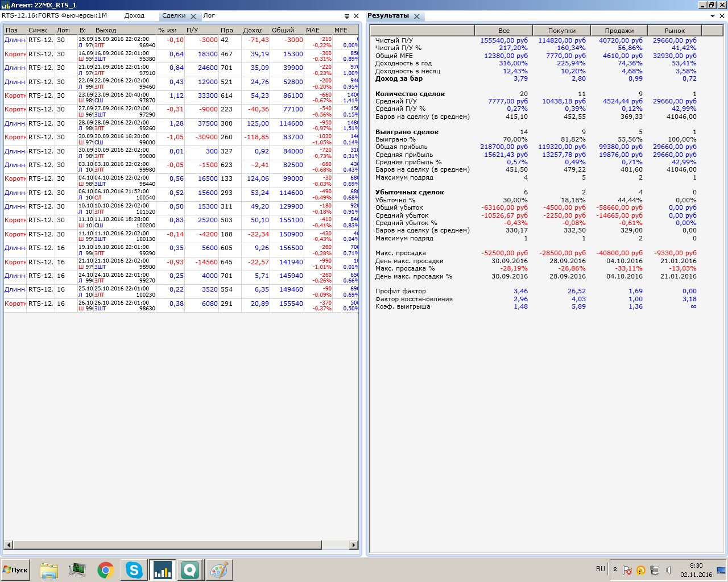Launch Google Chrome from the taskbar
The height and width of the screenshot is (582, 728).
[x=105, y=570]
